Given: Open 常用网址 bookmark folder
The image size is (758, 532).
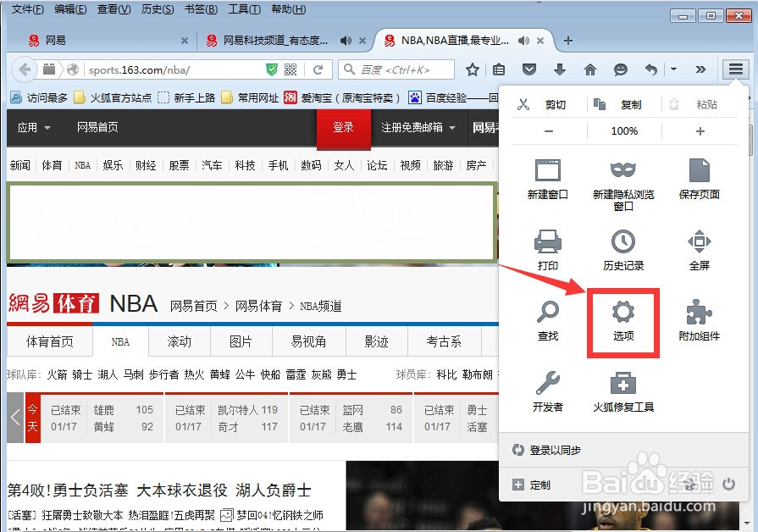Looking at the screenshot, I should [250, 97].
